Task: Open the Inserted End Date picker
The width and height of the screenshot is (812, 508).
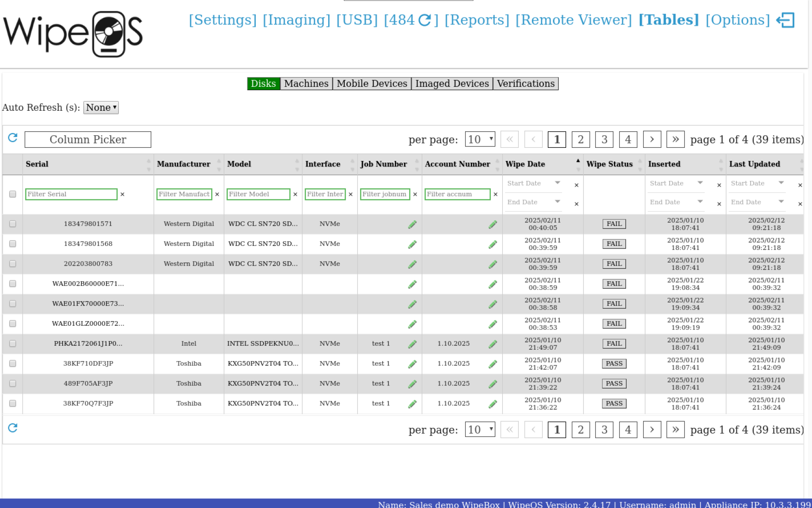Action: tap(676, 202)
